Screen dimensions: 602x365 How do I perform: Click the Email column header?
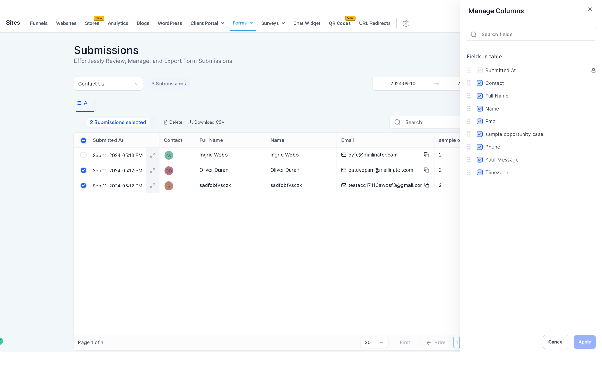pyautogui.click(x=347, y=140)
